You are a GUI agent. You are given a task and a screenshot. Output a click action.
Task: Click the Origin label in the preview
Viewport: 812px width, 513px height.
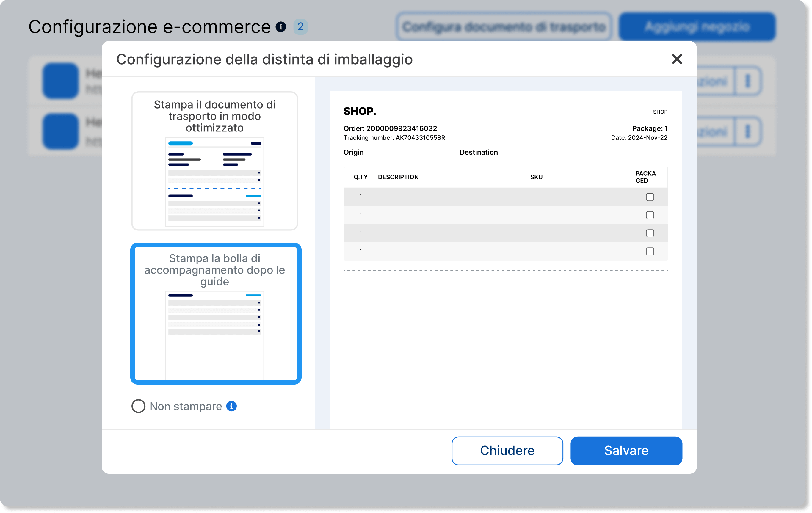point(353,152)
